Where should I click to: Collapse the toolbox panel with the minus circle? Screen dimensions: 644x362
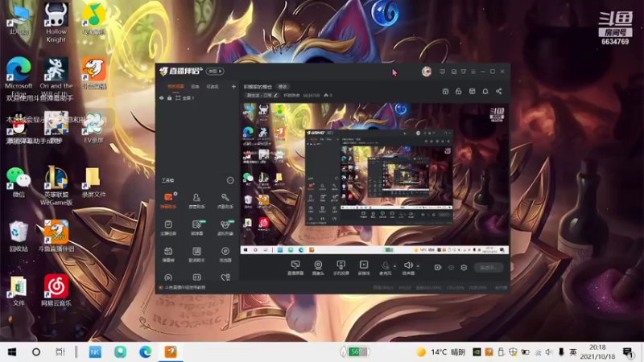point(230,180)
